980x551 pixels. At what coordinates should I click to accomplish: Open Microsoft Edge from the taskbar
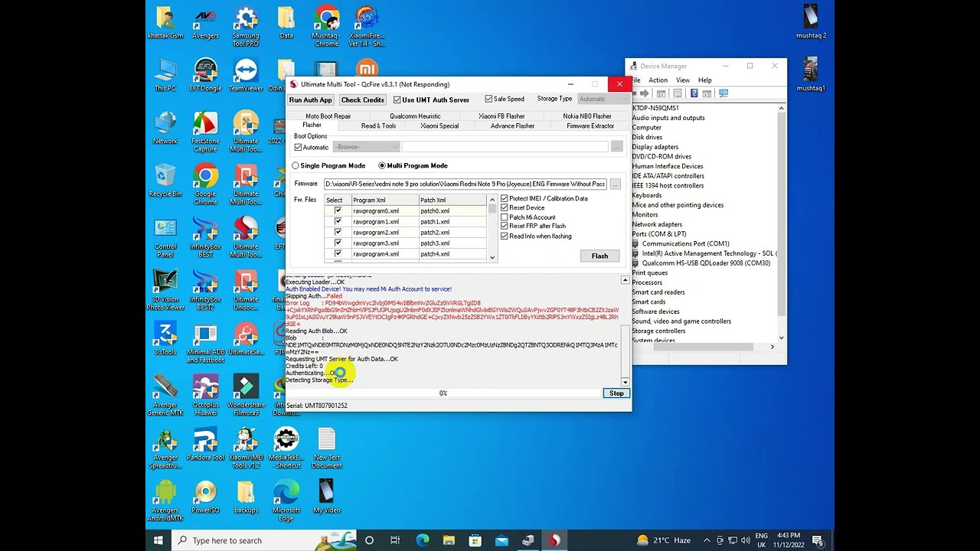point(422,540)
